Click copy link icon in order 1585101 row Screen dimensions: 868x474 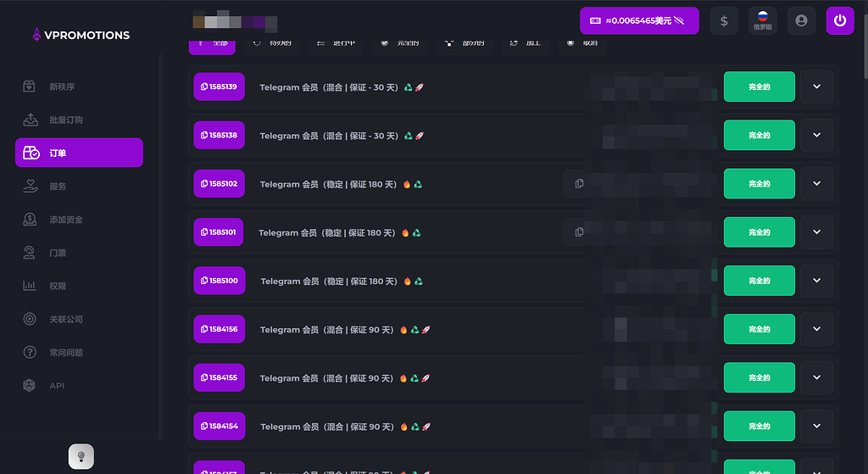(579, 232)
